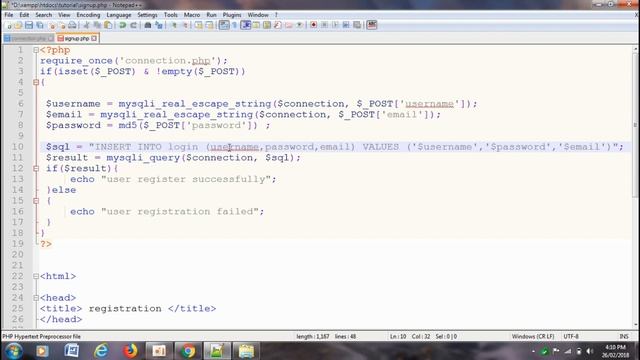640x360 pixels.
Task: Cut selection using scissors icon
Action: [87, 25]
